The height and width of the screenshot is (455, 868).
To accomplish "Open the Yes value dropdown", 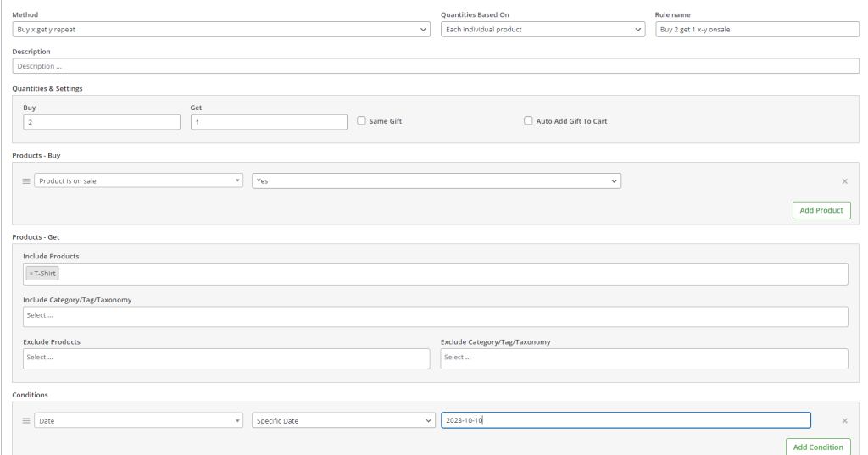I will (436, 181).
